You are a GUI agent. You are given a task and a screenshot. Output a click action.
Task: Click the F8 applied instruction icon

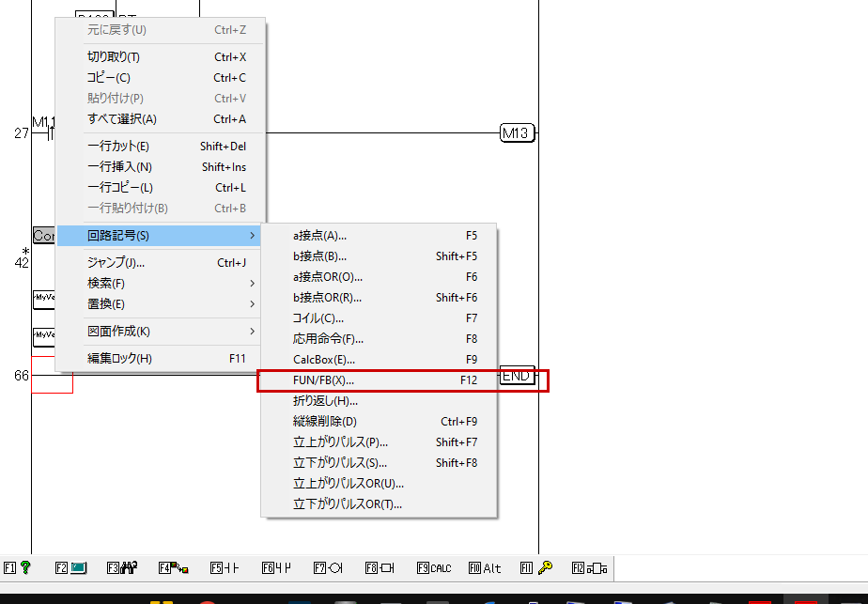387,567
